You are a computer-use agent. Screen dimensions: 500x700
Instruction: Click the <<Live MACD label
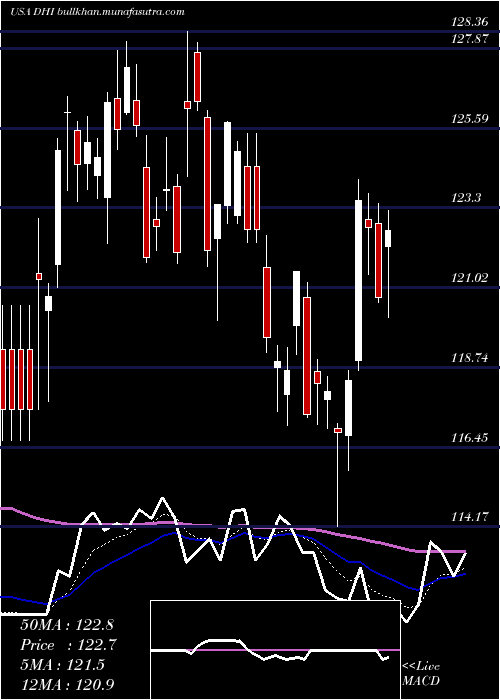(x=421, y=674)
